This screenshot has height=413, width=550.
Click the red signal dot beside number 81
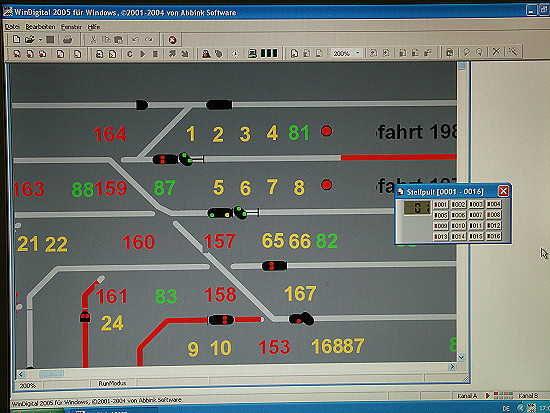(327, 131)
